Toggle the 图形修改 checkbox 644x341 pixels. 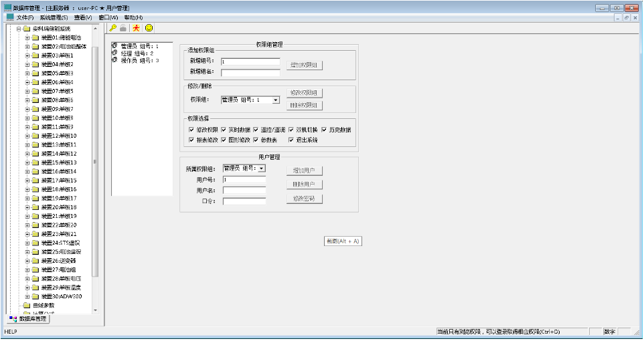pos(224,140)
